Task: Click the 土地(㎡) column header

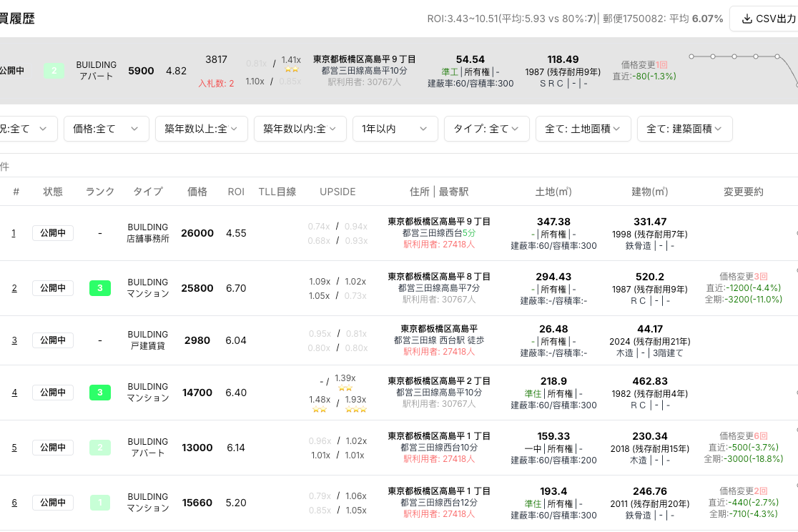Action: coord(553,192)
